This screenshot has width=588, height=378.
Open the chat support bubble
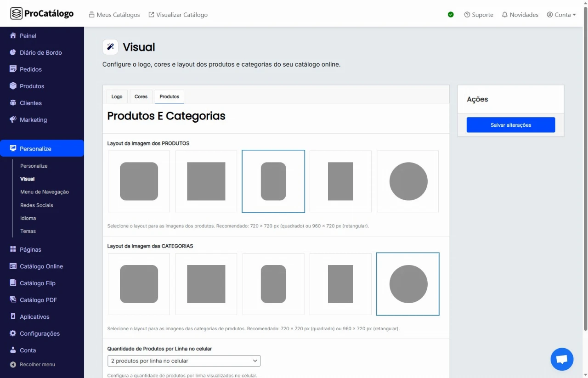[562, 359]
